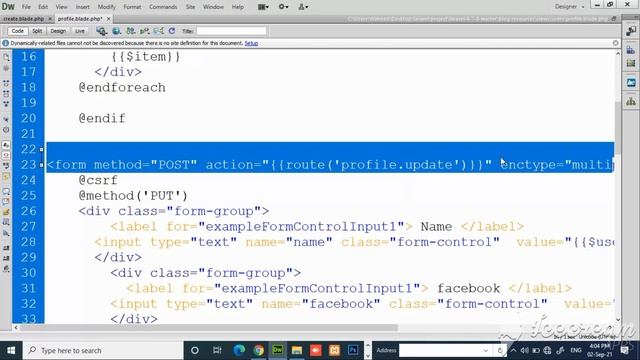
Task: Open the Commands menu
Action: click(163, 7)
